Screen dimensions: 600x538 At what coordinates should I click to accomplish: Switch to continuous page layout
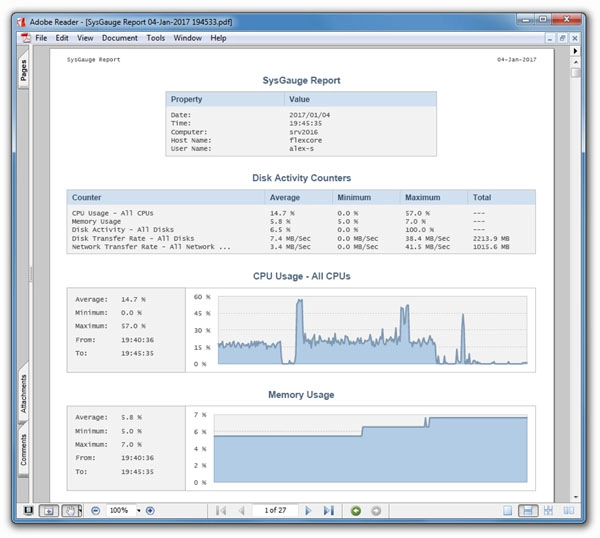528,510
